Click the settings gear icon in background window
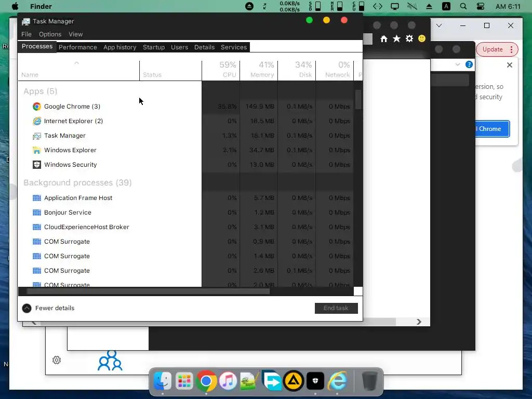Image resolution: width=532 pixels, height=399 pixels. tap(57, 360)
